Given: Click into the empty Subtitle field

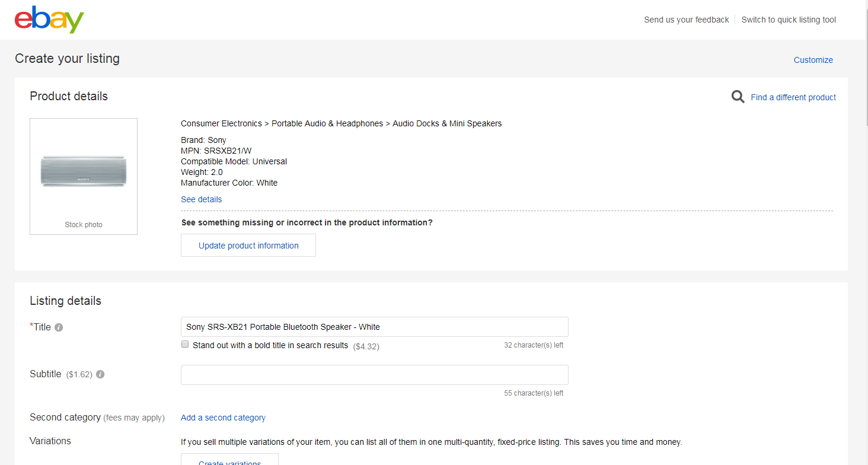Looking at the screenshot, I should pyautogui.click(x=375, y=375).
